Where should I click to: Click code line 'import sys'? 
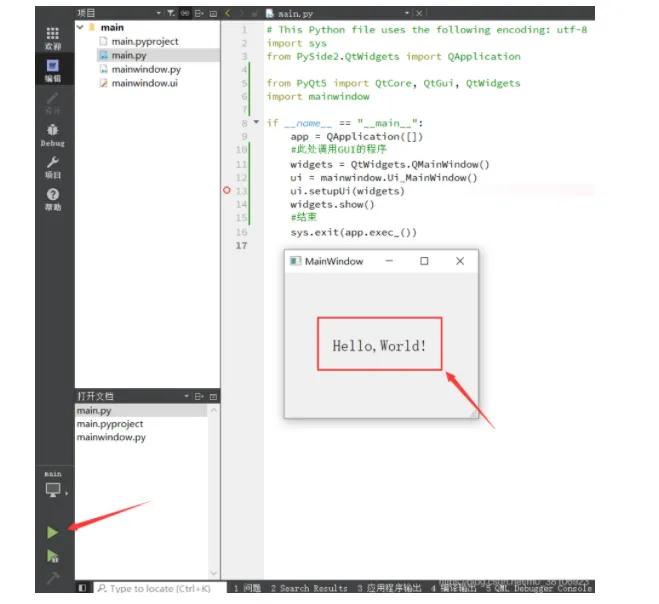[297, 43]
